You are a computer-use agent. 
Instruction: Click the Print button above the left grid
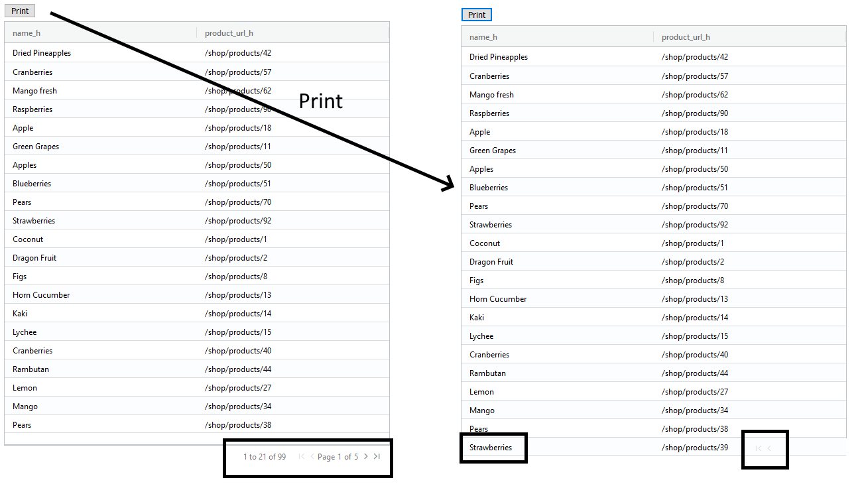[20, 11]
